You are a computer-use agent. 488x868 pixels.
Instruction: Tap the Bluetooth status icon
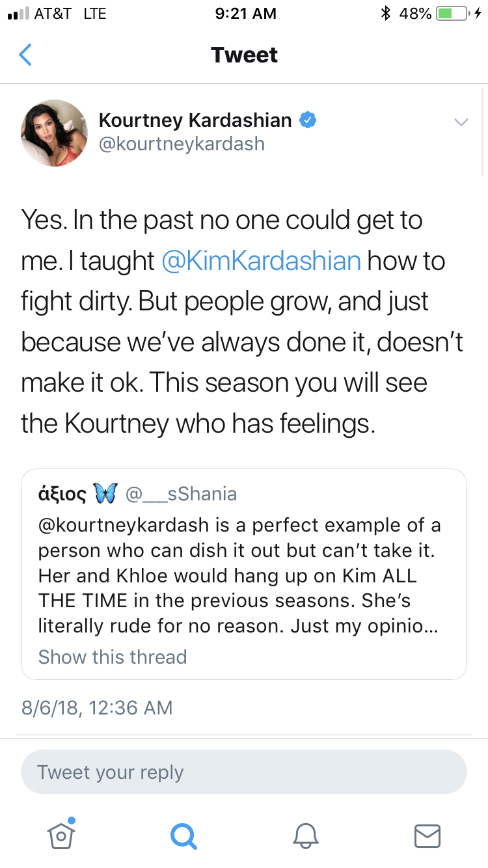(386, 13)
